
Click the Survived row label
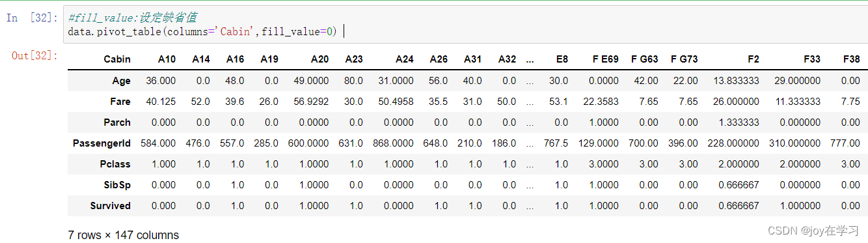(x=111, y=206)
